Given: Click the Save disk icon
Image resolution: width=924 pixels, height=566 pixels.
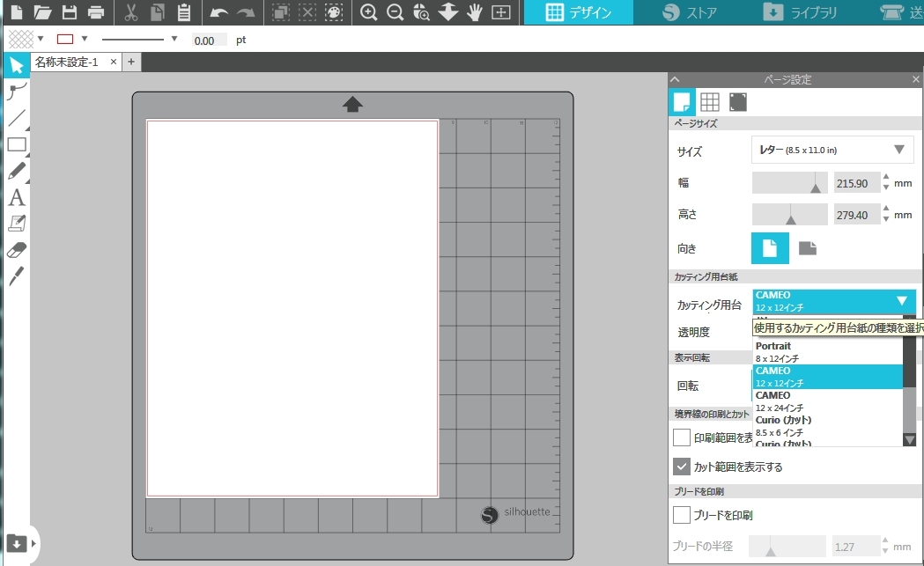Looking at the screenshot, I should point(70,12).
